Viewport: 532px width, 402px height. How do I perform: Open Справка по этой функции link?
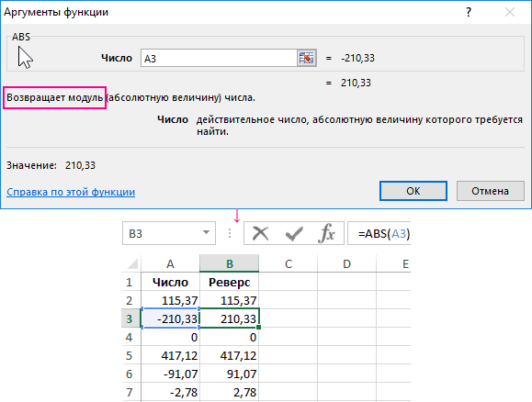[x=71, y=192]
